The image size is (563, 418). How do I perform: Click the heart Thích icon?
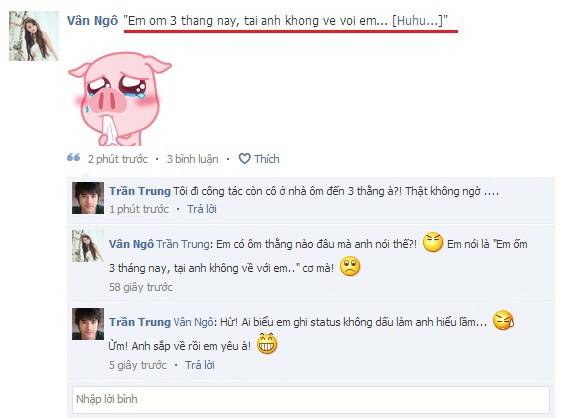[x=245, y=159]
